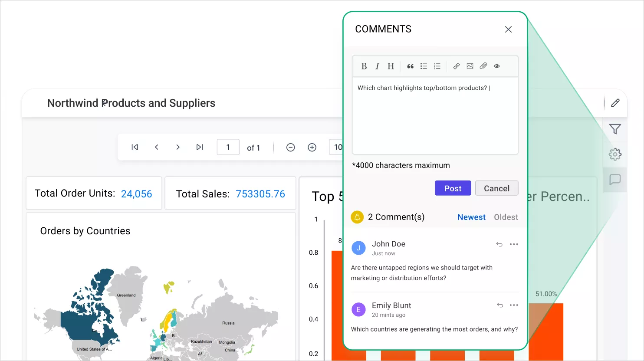Toggle the comment preview eye
This screenshot has height=361, width=644.
(x=496, y=66)
